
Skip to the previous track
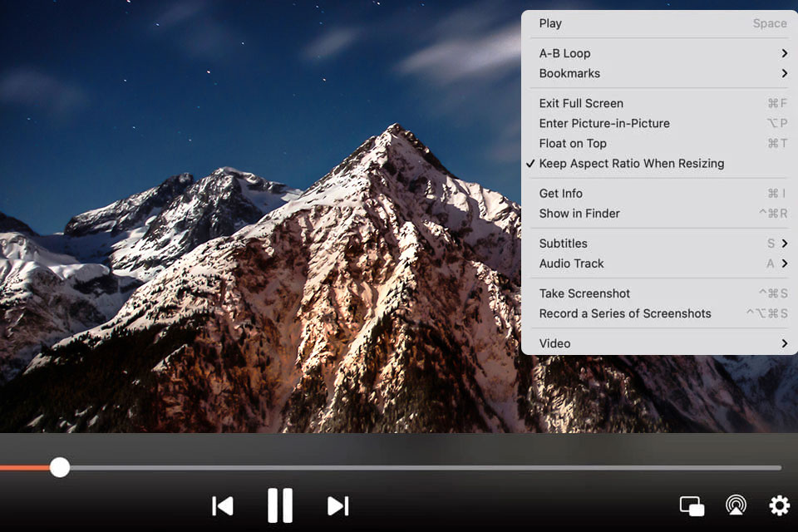click(223, 506)
